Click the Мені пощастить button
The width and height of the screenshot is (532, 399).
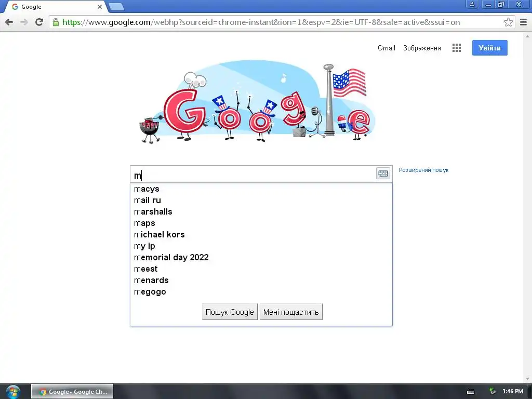(291, 312)
